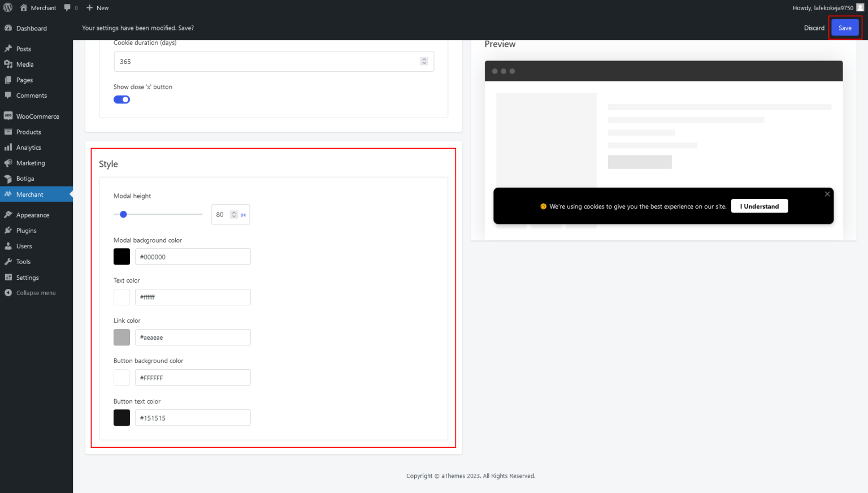The width and height of the screenshot is (868, 493).
Task: Open the Comments menu item in sidebar
Action: coord(36,96)
